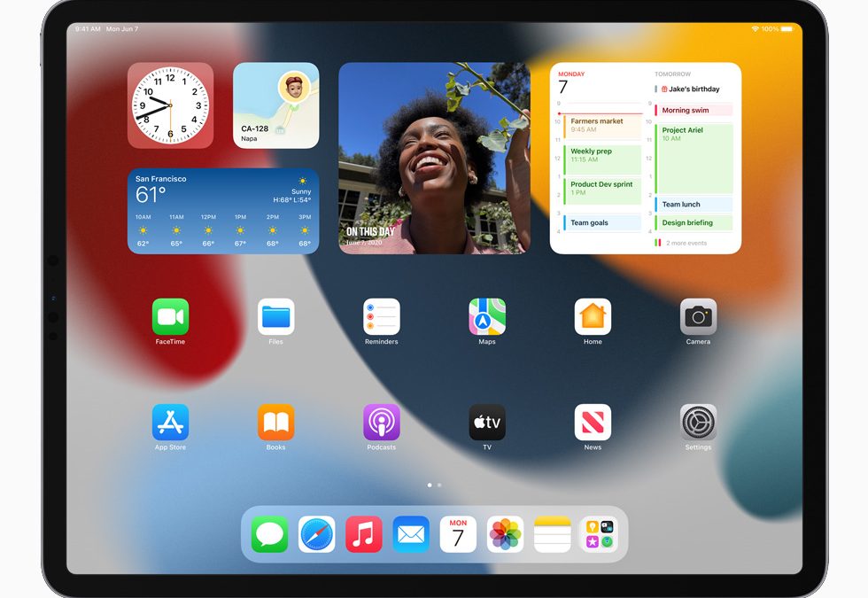Open Calendar icon in the dock
Viewport: 868px width, 598px height.
pyautogui.click(x=458, y=534)
